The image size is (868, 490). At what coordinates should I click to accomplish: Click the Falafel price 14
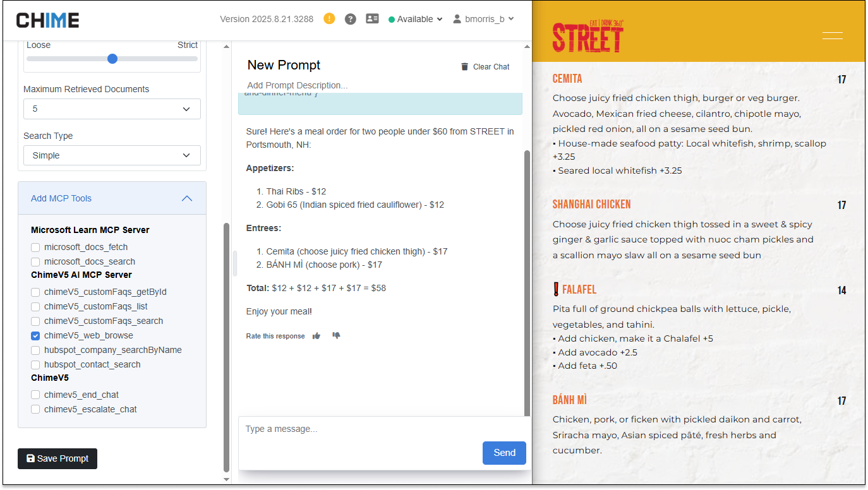point(841,290)
